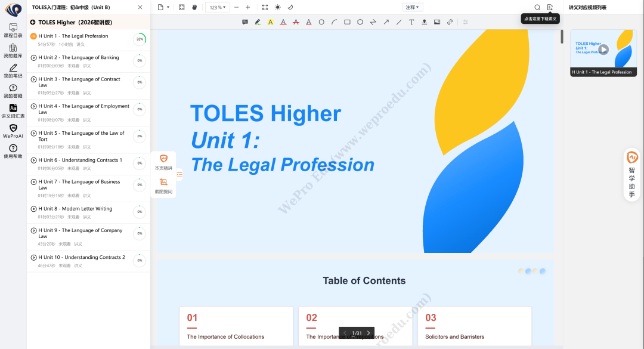
Task: Open H Unit 8 - Modern Letter Writing
Action: pyautogui.click(x=88, y=212)
